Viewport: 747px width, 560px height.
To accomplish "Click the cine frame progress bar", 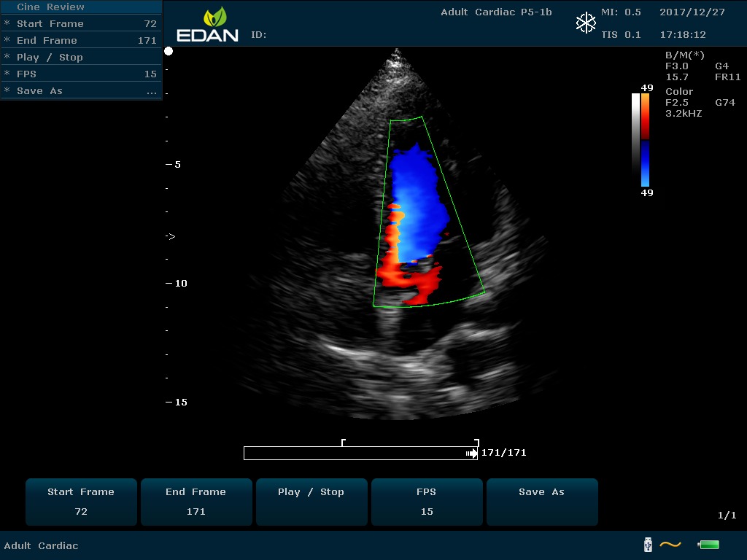I will [357, 454].
